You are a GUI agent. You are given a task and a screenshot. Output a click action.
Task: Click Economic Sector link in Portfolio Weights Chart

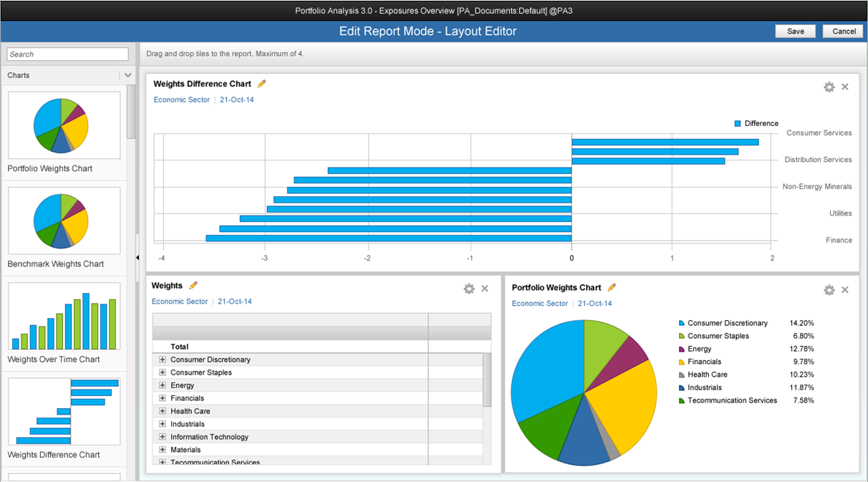(x=540, y=304)
